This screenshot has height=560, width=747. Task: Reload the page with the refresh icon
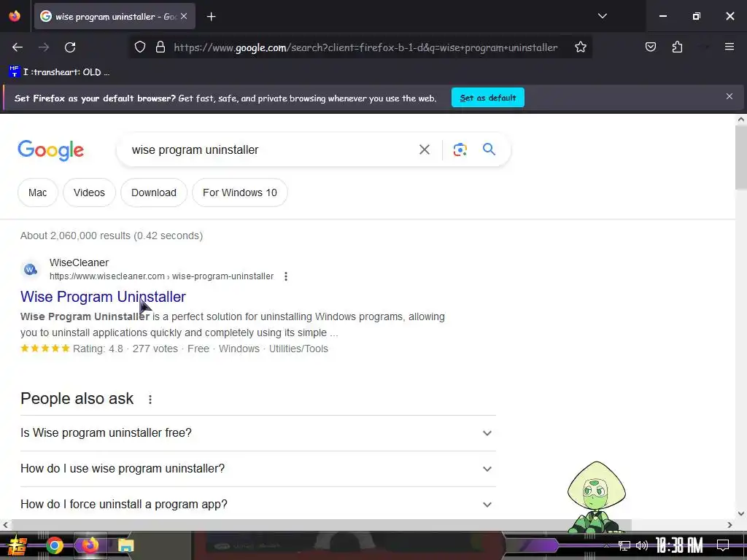click(x=70, y=47)
